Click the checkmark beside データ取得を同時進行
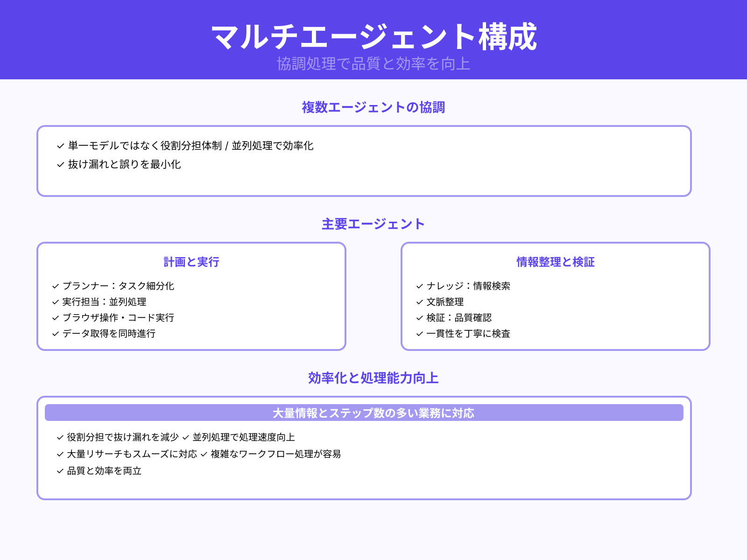Screen dimensions: 747x560 pos(55,334)
